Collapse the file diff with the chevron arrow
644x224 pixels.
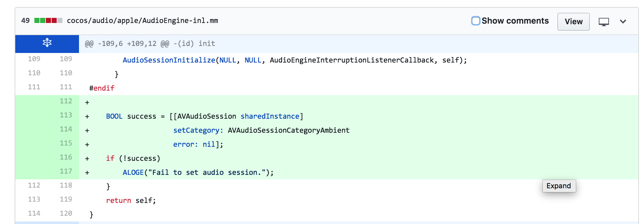(x=623, y=21)
